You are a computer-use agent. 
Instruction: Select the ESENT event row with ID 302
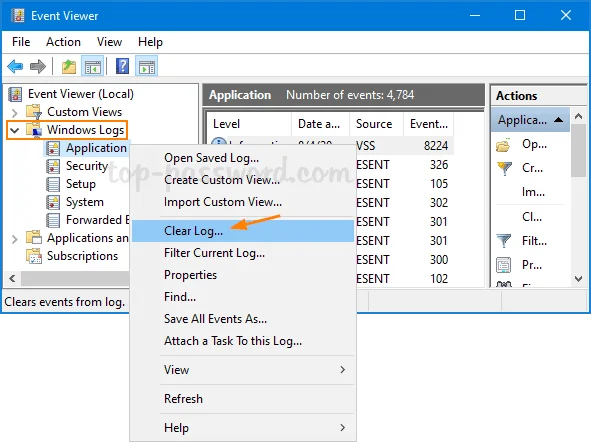pyautogui.click(x=404, y=203)
